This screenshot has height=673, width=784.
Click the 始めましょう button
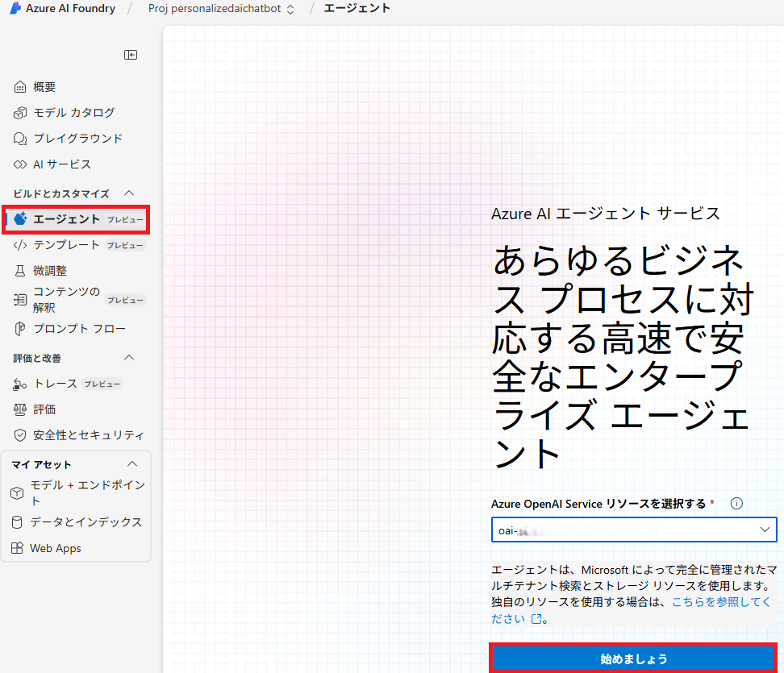pos(633,658)
